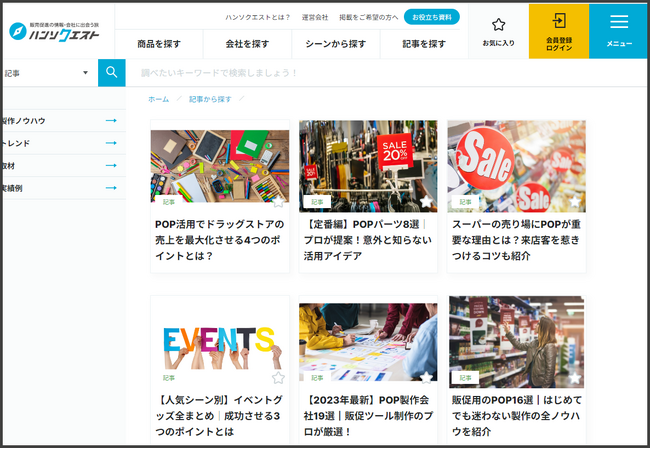Open the 会社を探す tab
The image size is (650, 449).
point(247,44)
